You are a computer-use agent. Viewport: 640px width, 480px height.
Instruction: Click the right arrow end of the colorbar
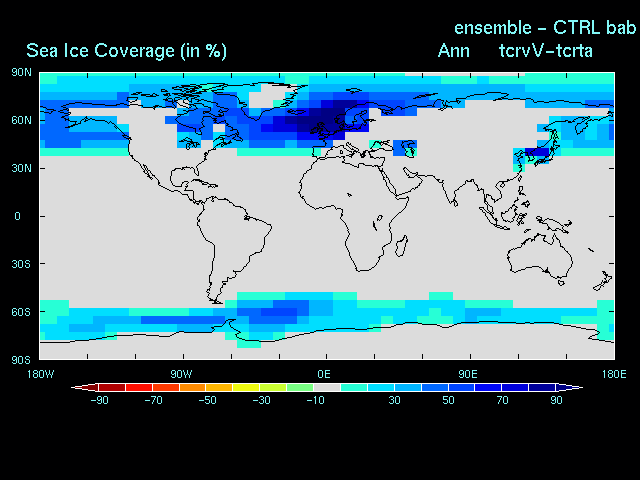click(x=569, y=387)
